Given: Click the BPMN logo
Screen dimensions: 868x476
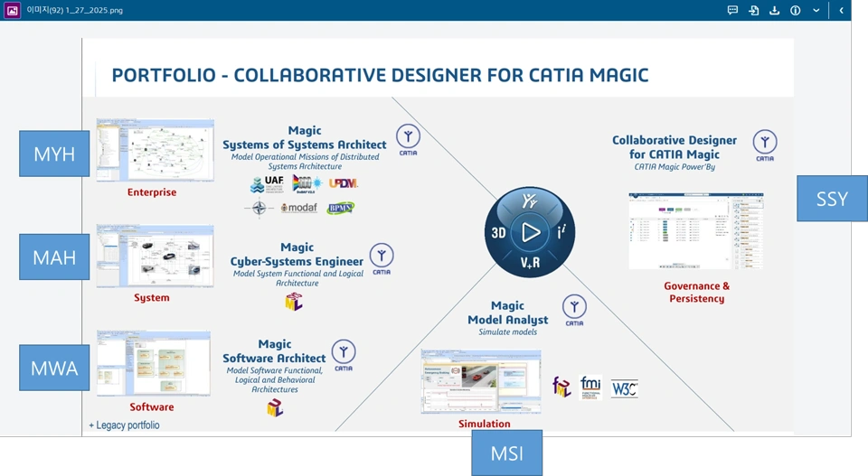Looking at the screenshot, I should tap(341, 208).
